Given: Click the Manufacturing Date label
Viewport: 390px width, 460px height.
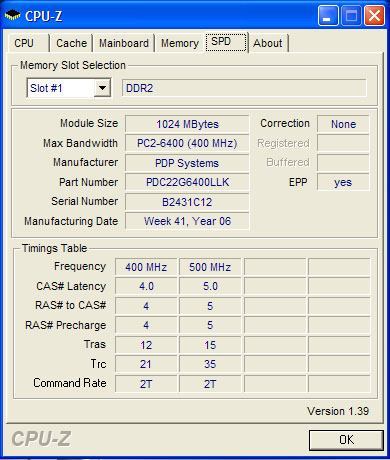Looking at the screenshot, I should tap(71, 221).
